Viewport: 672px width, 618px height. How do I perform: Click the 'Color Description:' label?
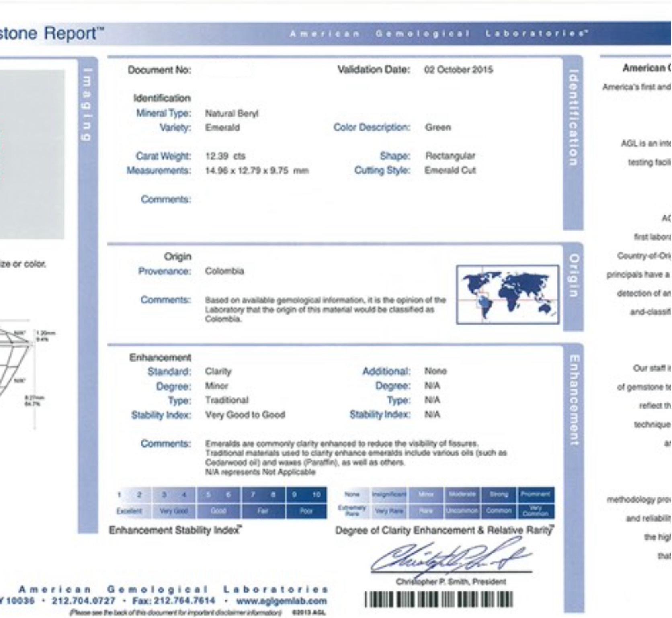pos(372,127)
